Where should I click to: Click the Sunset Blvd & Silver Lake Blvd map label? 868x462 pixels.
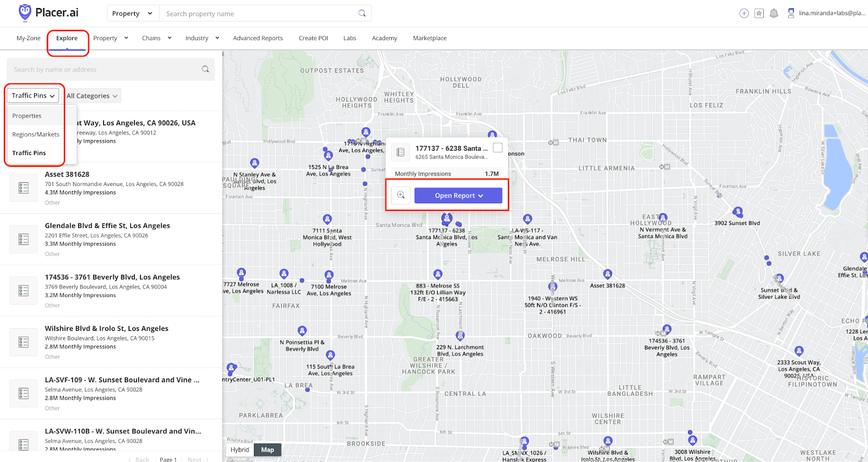[x=779, y=293]
